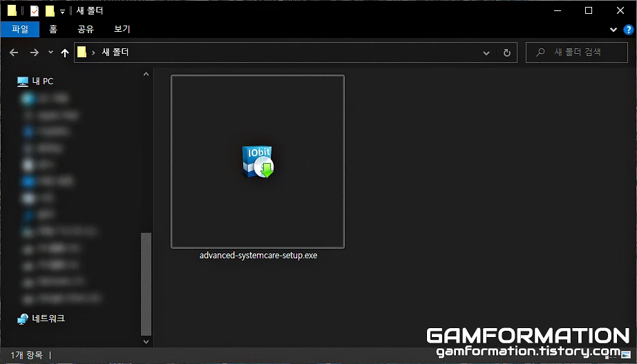
Task: Expand the ribbon with the chevron
Action: click(613, 30)
